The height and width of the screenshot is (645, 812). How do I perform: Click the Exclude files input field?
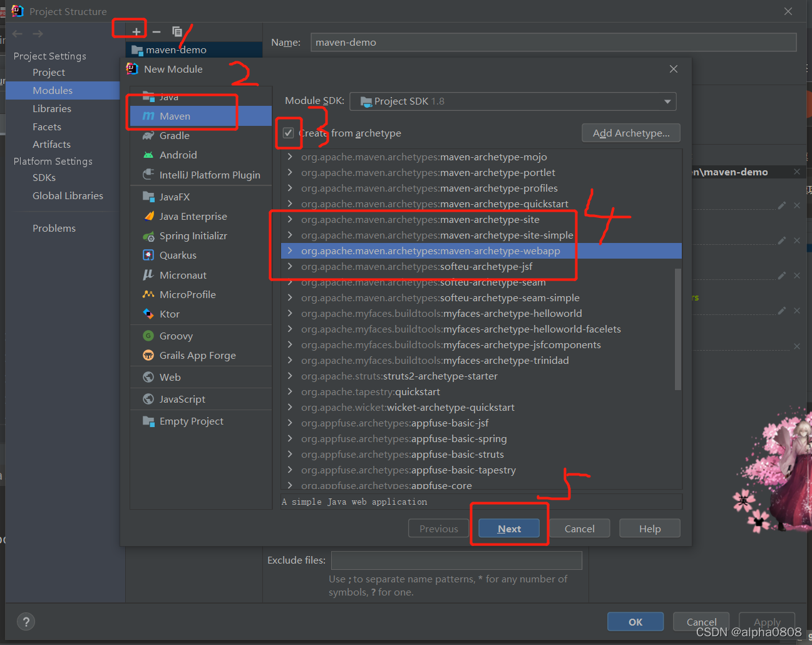(x=456, y=560)
